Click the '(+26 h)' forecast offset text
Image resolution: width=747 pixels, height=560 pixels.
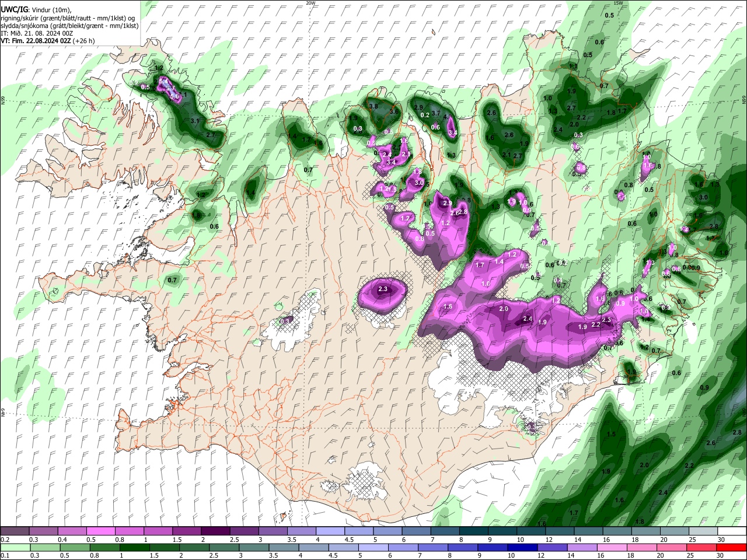pos(84,41)
